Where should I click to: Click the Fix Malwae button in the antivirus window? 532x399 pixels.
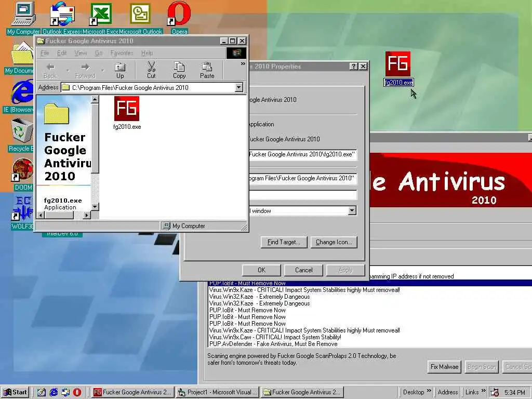(445, 367)
